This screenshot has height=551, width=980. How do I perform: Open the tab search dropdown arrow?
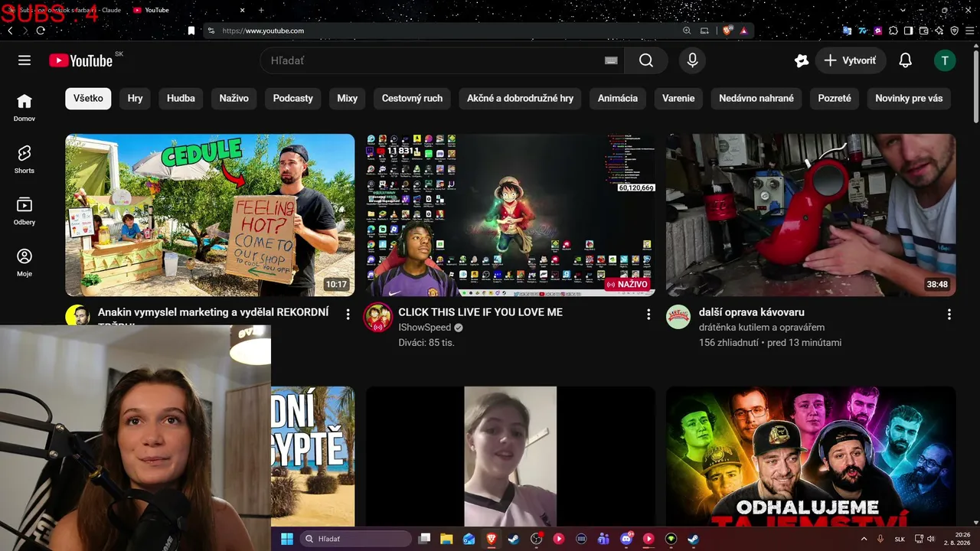[904, 10]
